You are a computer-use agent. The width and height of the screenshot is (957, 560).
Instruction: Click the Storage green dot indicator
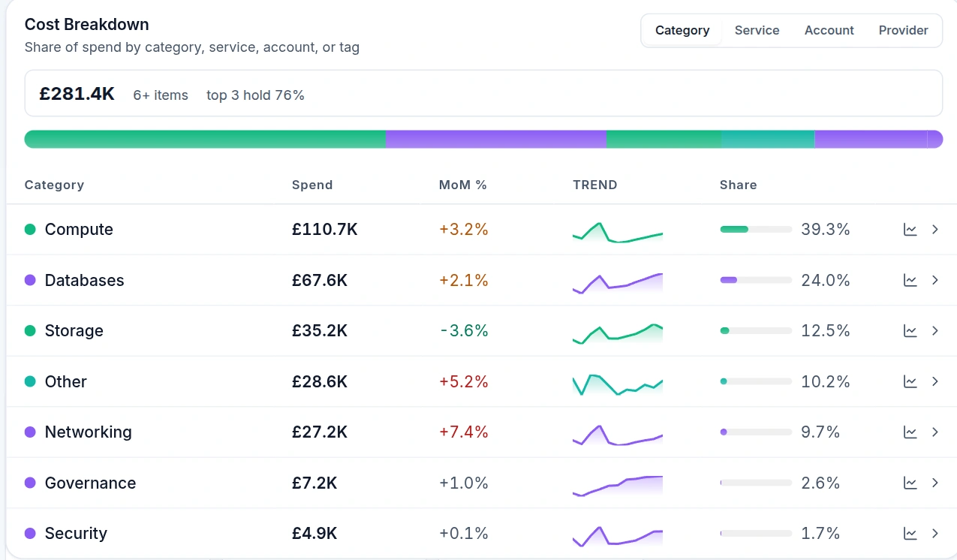(30, 331)
